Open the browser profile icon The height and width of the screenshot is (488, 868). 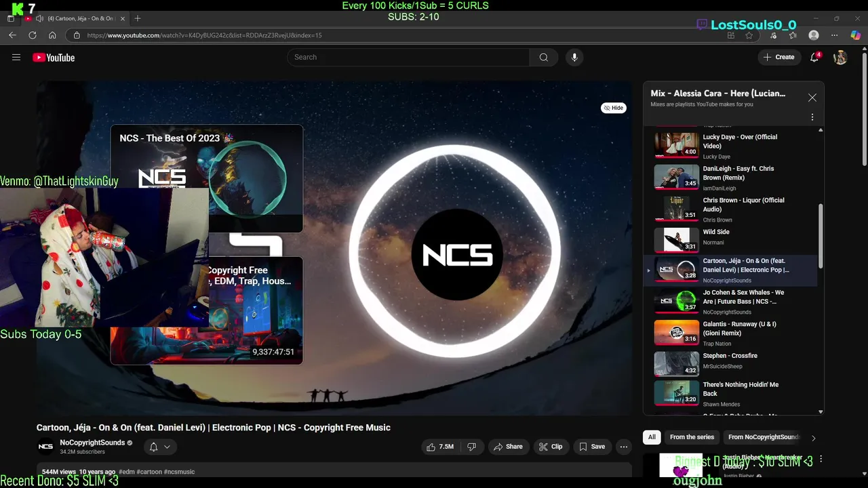point(814,35)
